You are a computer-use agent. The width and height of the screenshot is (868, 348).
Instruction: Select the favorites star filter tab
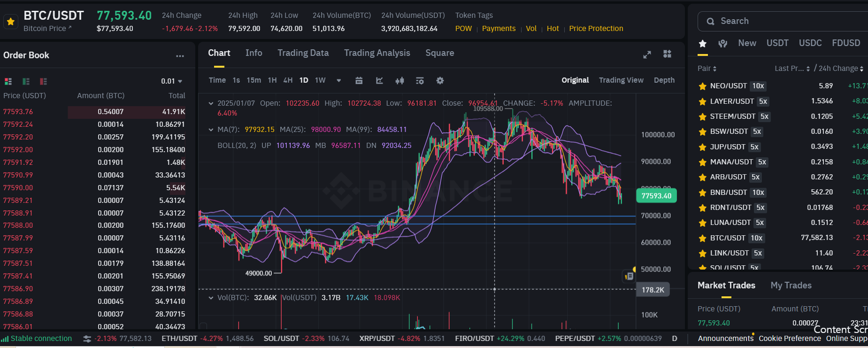point(703,44)
